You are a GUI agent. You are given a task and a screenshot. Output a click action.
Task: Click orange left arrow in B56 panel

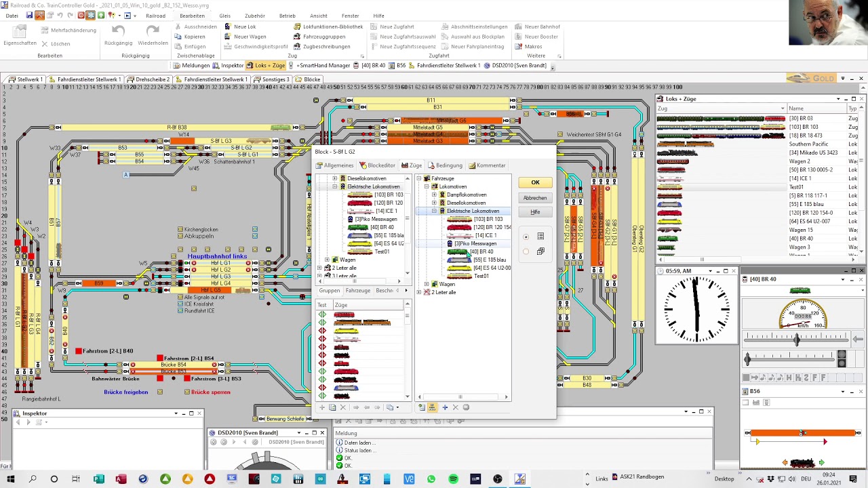pos(785,463)
